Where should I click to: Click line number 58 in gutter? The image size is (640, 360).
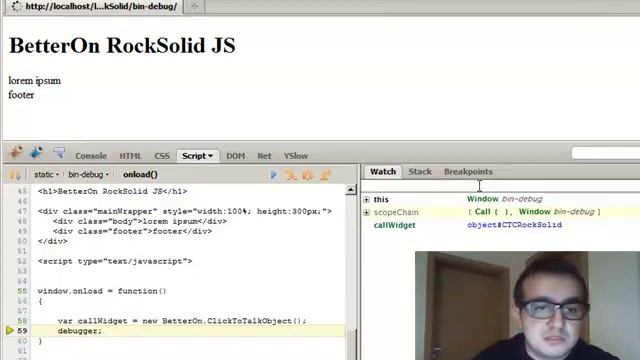(x=22, y=321)
